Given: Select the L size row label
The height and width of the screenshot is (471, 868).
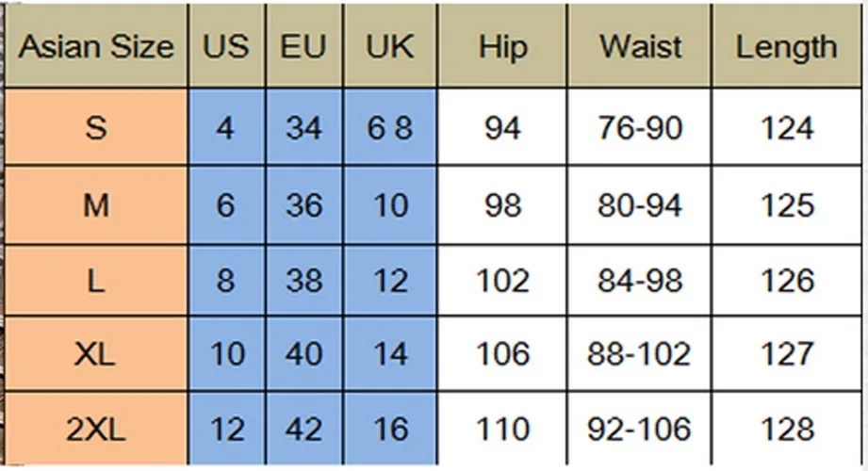Looking at the screenshot, I should tap(96, 280).
